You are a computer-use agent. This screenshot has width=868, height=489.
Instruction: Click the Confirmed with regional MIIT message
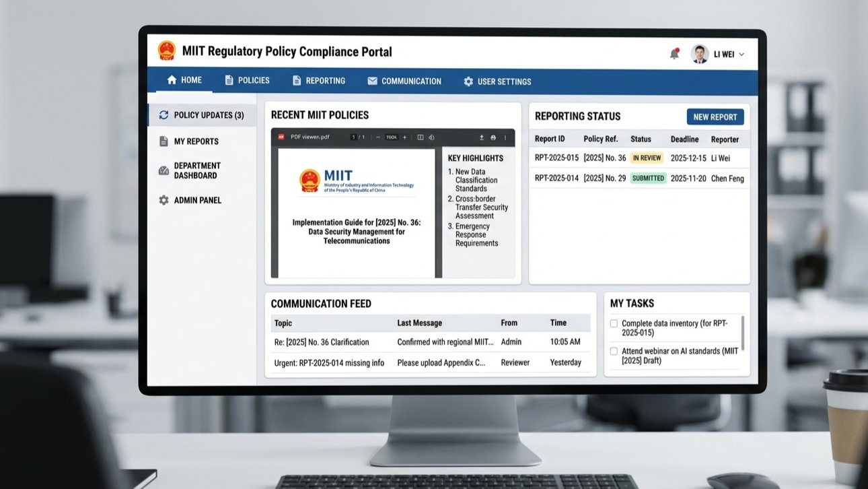(x=446, y=342)
